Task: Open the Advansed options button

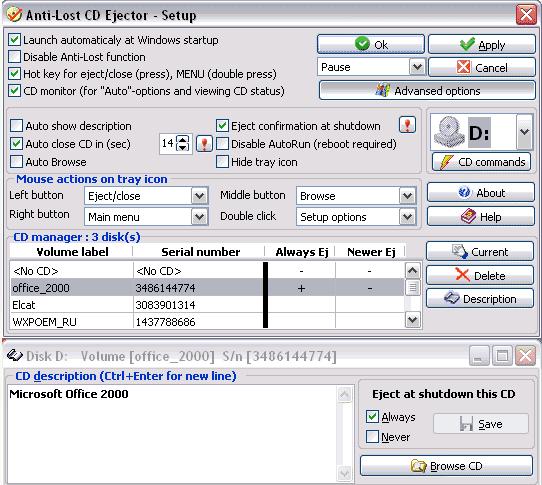Action: click(427, 91)
